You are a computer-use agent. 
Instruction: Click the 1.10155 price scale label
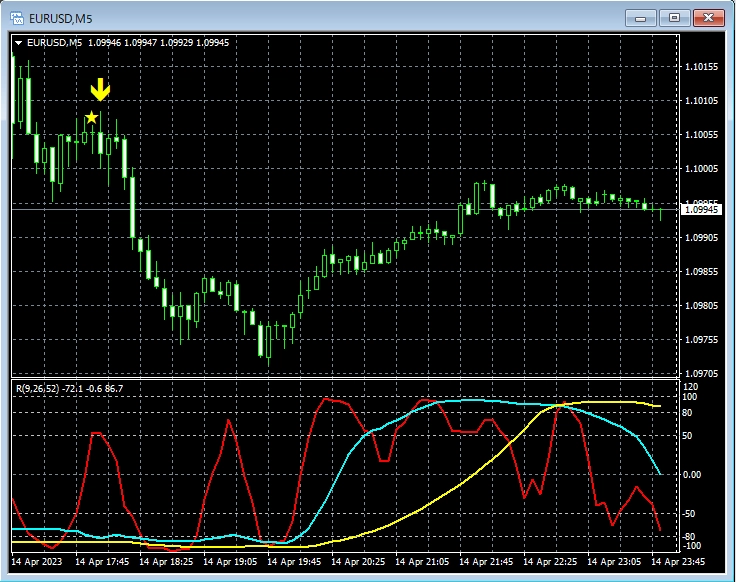click(x=703, y=67)
